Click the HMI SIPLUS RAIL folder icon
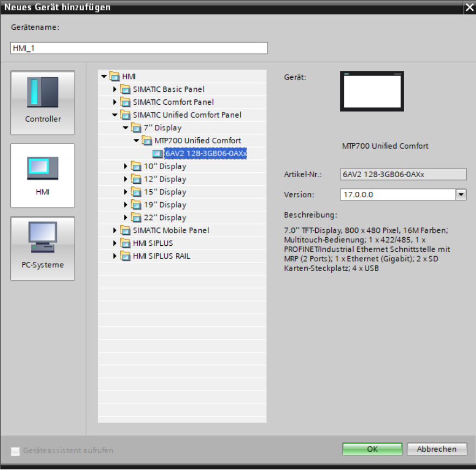Viewport: 476px width, 470px height. click(125, 256)
